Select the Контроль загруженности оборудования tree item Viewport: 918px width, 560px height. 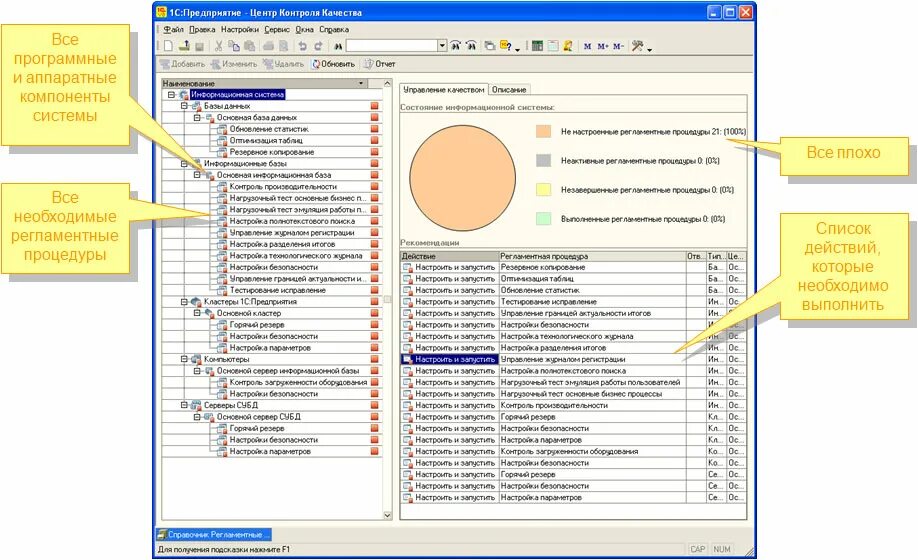click(298, 382)
